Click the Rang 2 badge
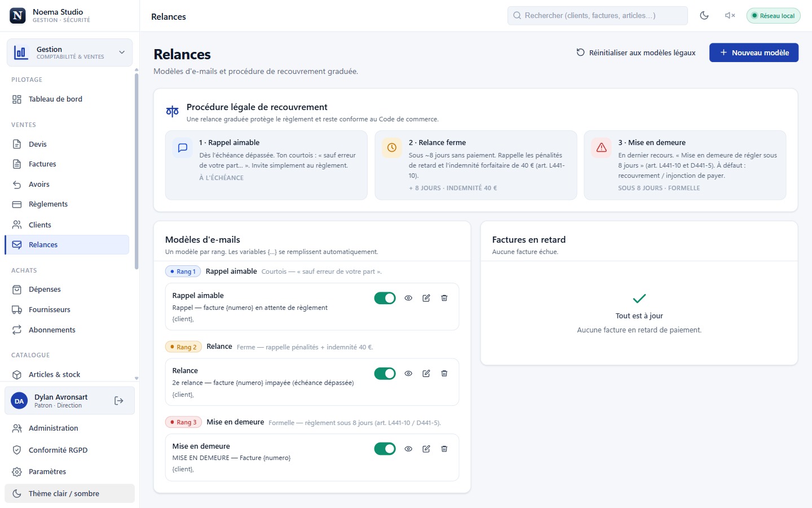 (183, 347)
